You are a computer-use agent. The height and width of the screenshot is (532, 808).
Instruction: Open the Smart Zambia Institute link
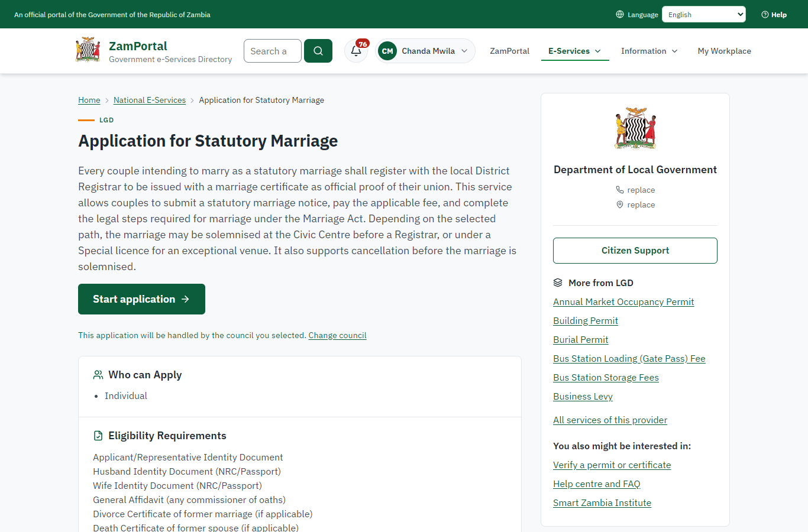coord(602,502)
